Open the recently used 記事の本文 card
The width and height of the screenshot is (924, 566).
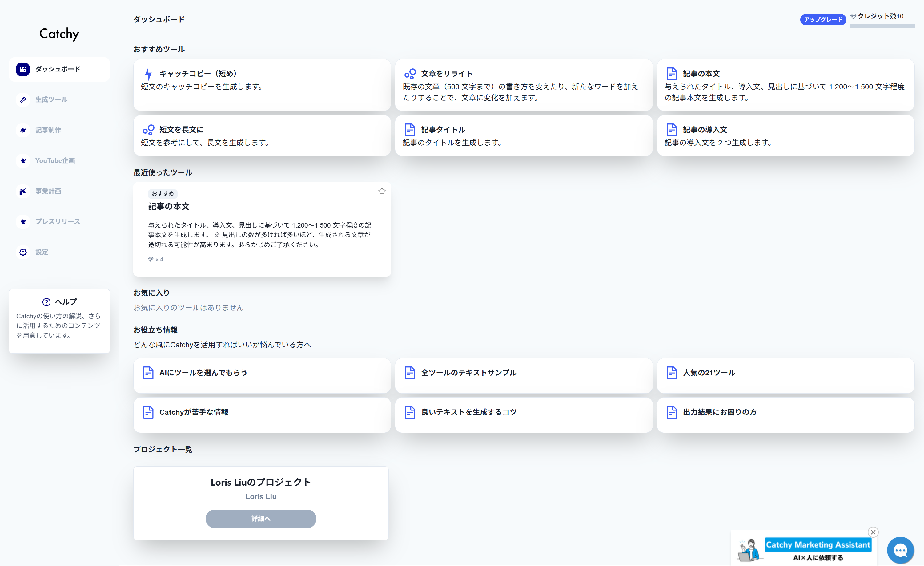262,229
